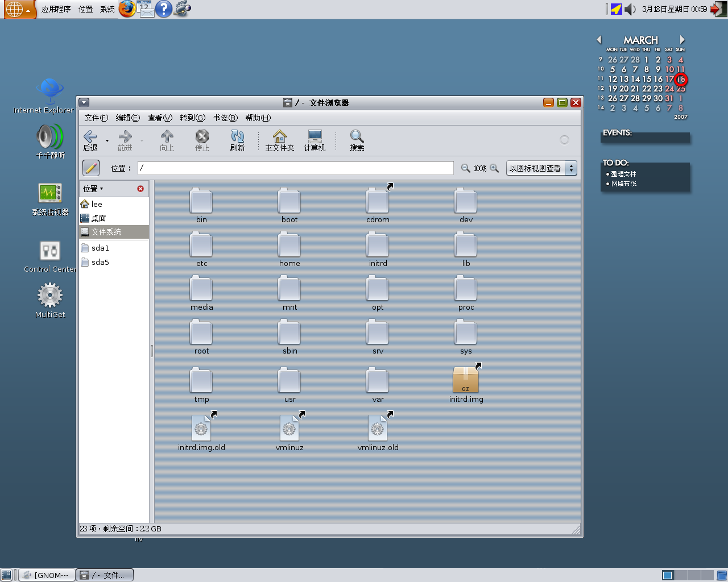Viewport: 728px width, 582px height.
Task: Launch Firefox from the top panel
Action: click(x=127, y=9)
